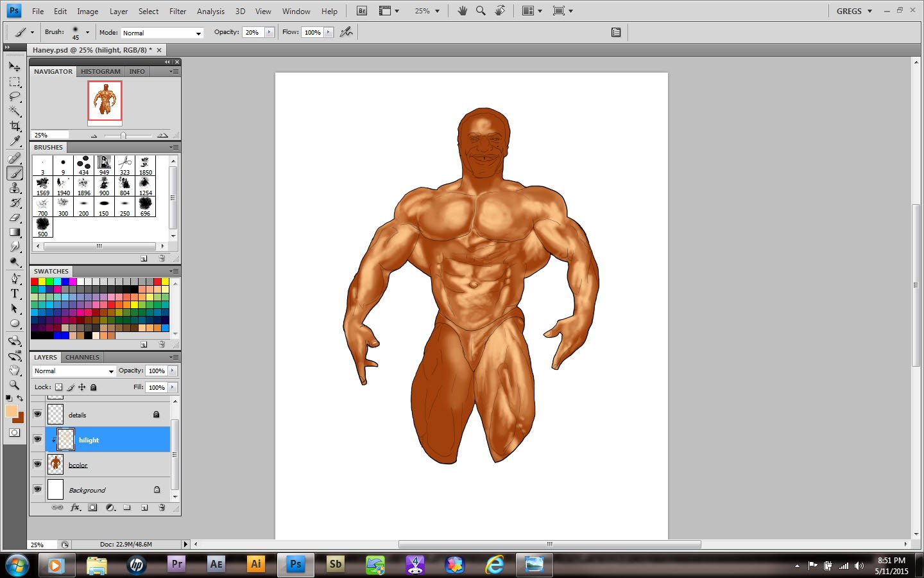This screenshot has width=924, height=578.
Task: Open the brush Mode dropdown
Action: point(162,33)
